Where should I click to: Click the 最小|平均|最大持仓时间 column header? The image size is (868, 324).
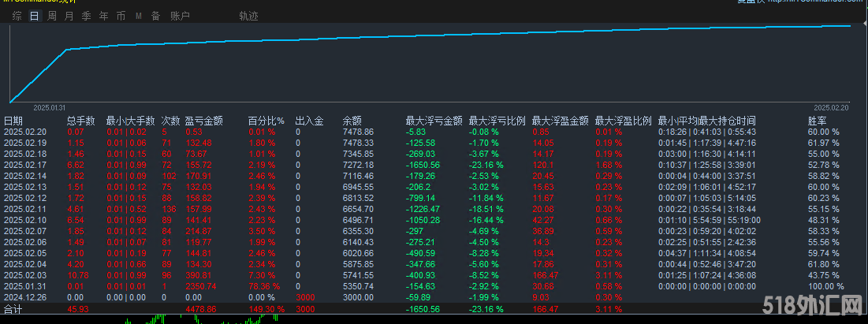point(707,121)
